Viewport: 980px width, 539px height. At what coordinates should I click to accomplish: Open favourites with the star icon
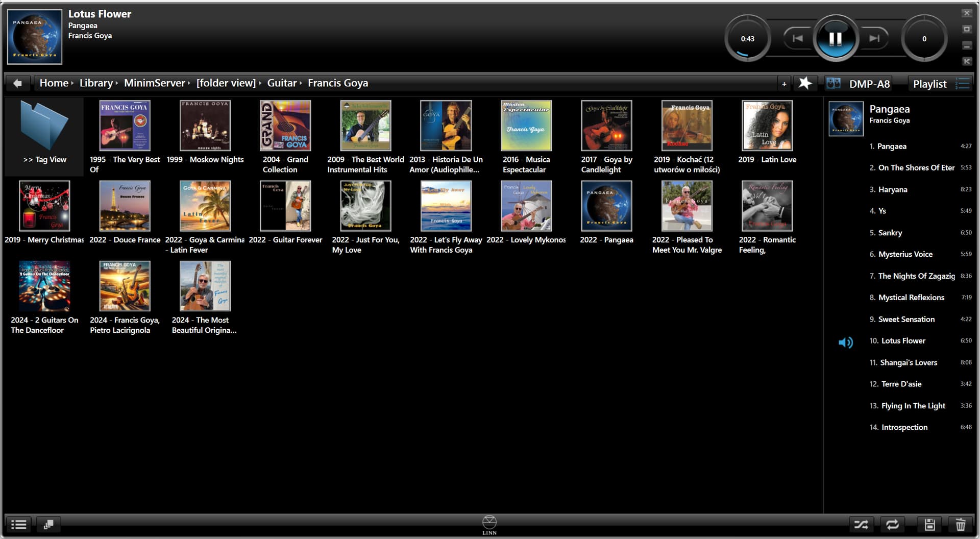coord(805,83)
